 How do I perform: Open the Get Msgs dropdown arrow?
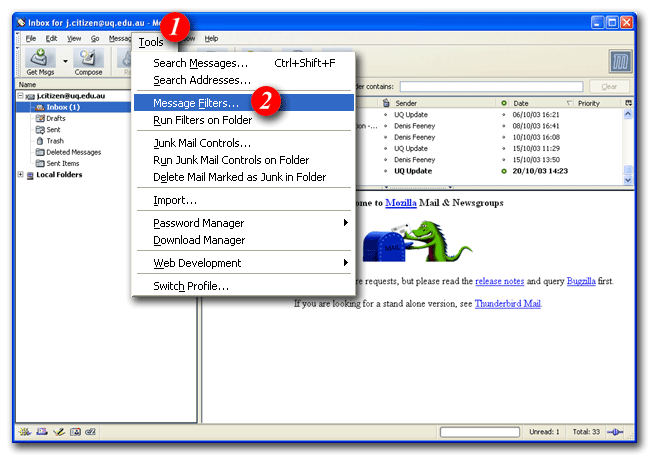[x=65, y=60]
